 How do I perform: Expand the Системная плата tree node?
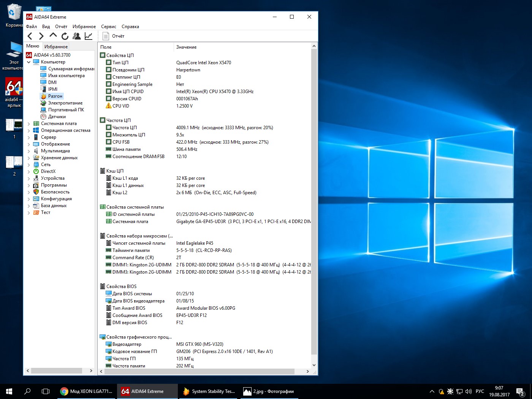pos(28,124)
